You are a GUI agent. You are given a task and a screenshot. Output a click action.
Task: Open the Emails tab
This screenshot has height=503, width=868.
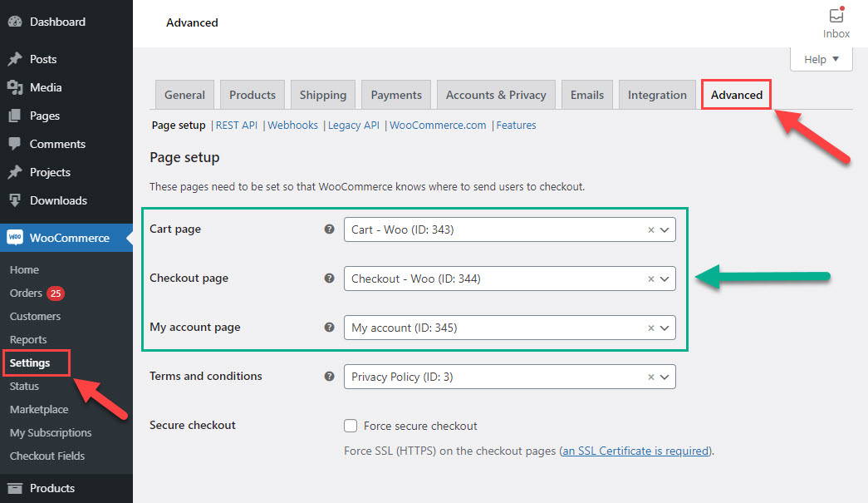pyautogui.click(x=586, y=95)
